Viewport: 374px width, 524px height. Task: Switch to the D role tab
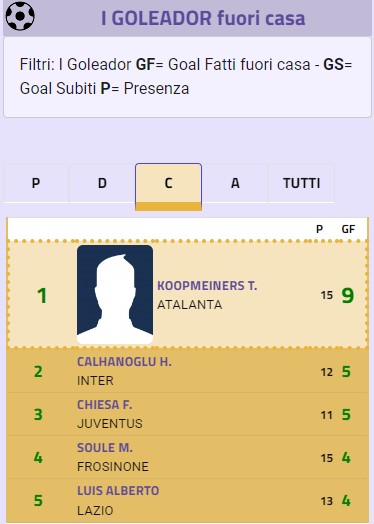tap(102, 183)
